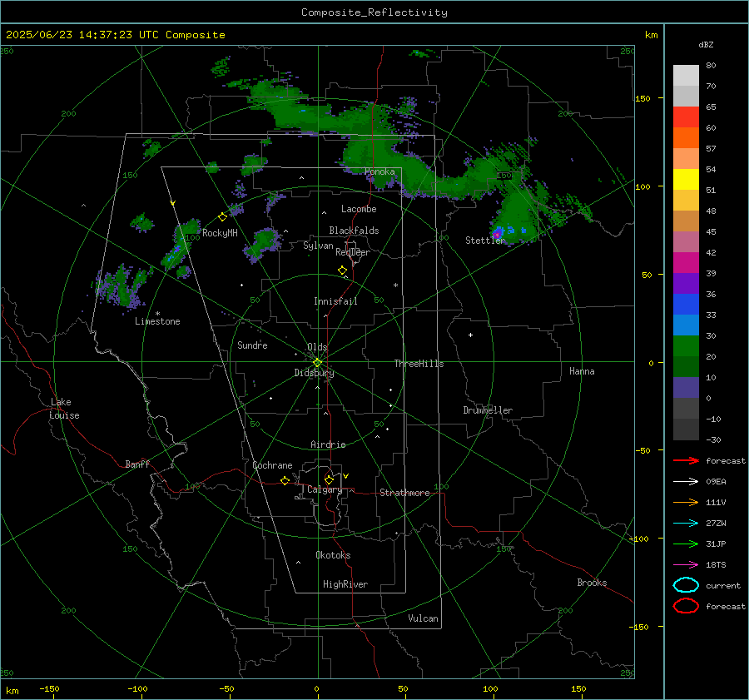Click the light gray 80 dBZ color swatch
The width and height of the screenshot is (749, 700).
686,75
